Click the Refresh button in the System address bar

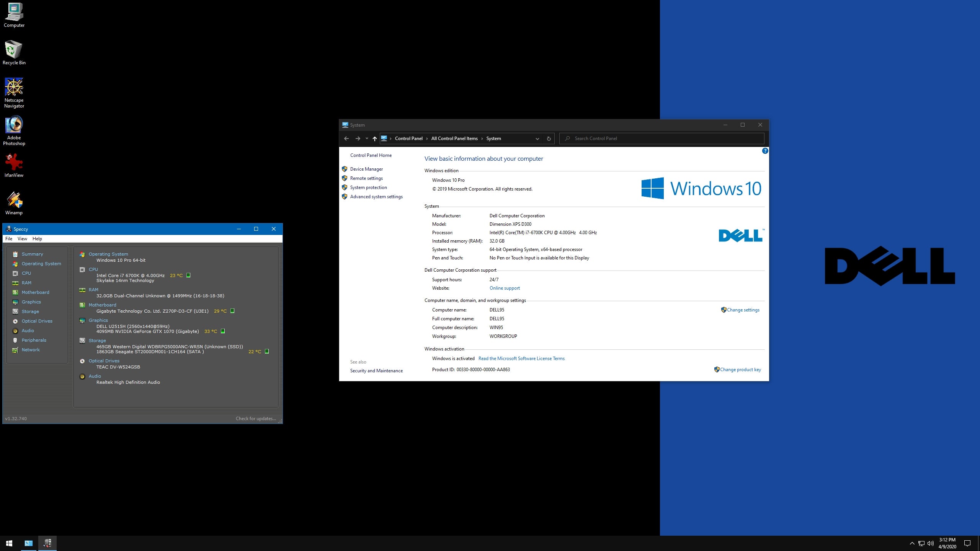(549, 139)
